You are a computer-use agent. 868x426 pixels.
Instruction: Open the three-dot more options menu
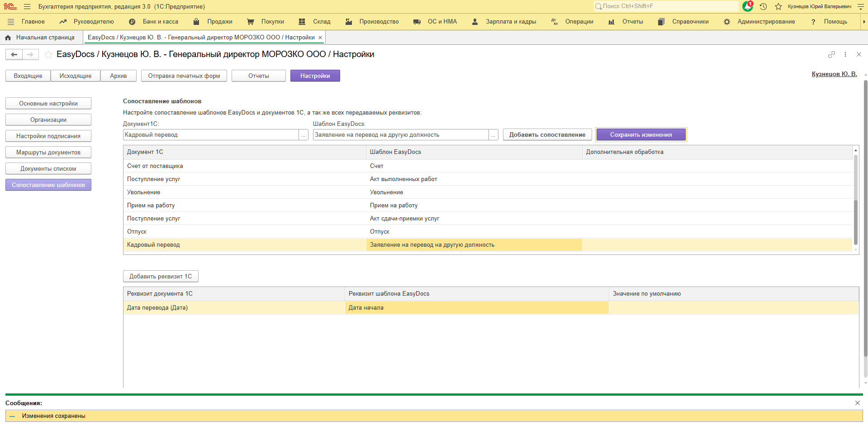tap(845, 54)
